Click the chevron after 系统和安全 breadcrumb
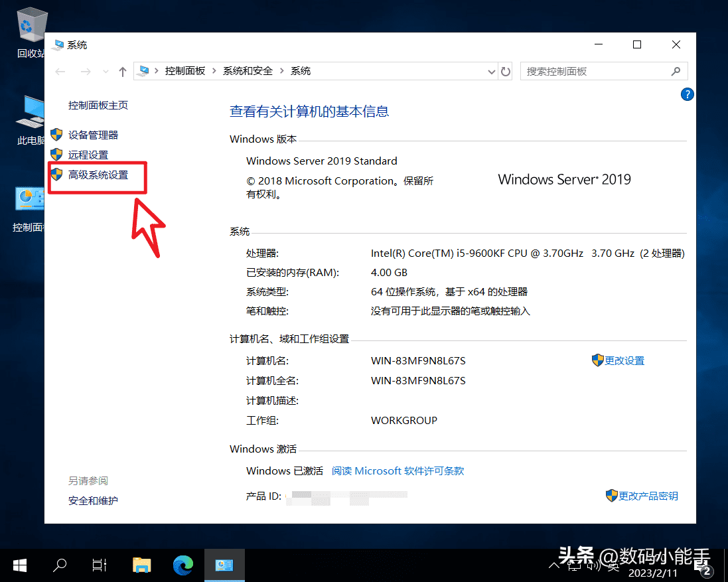The height and width of the screenshot is (582, 728). tap(281, 71)
